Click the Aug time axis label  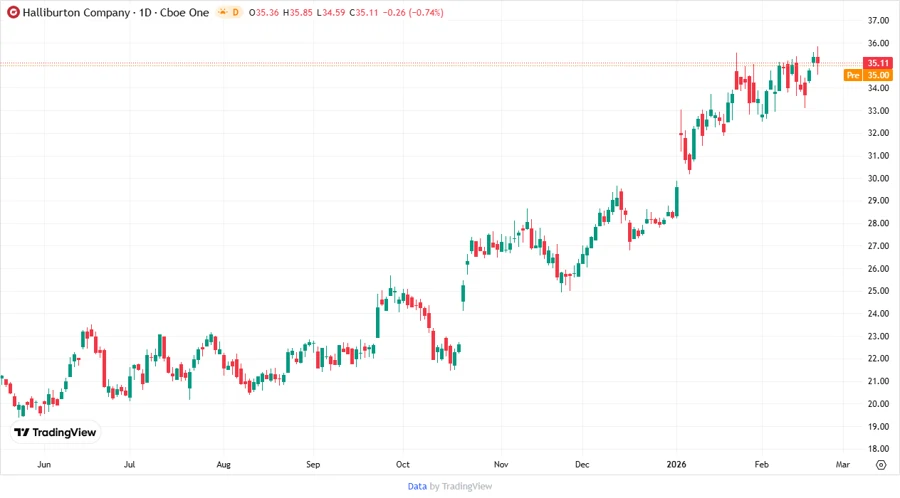pos(223,464)
